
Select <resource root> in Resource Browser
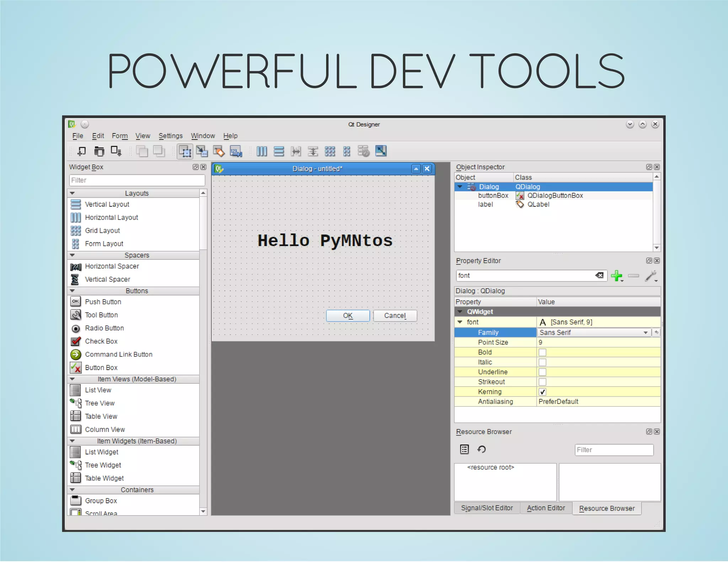click(x=491, y=467)
